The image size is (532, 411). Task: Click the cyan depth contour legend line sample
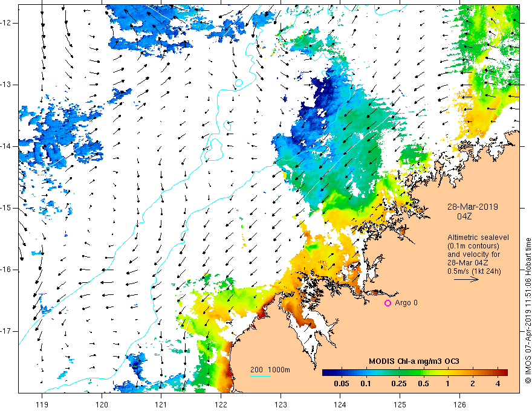[x=260, y=376]
